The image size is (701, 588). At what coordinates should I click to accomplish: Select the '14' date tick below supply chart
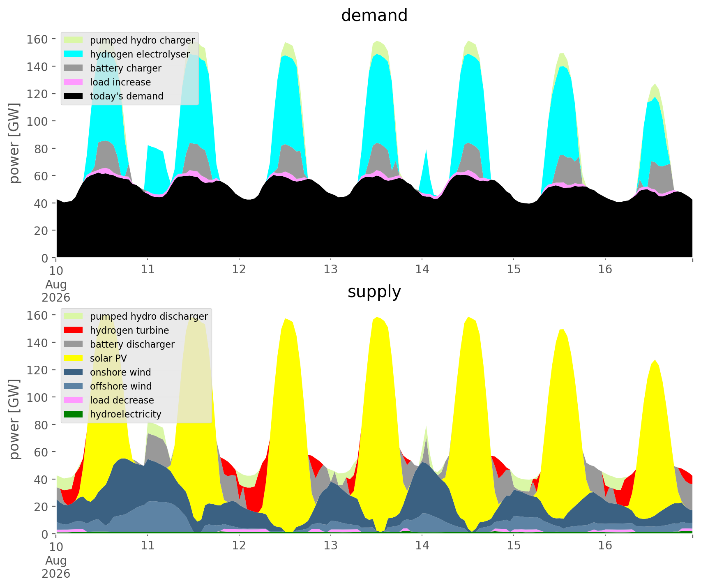pyautogui.click(x=422, y=546)
